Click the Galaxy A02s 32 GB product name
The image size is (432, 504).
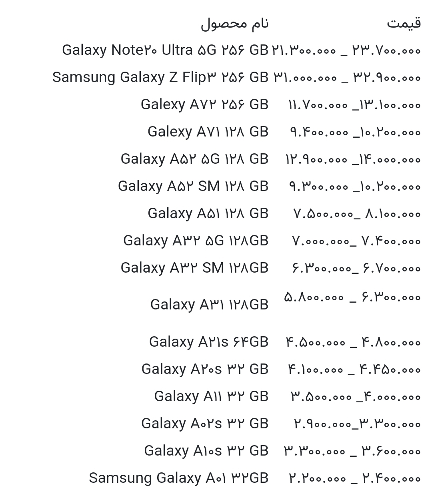click(x=204, y=424)
